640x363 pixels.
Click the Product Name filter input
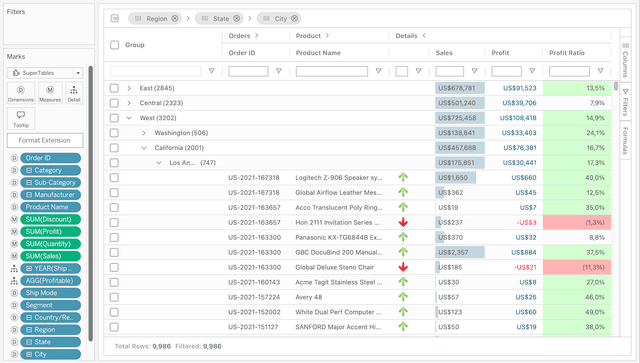click(331, 71)
